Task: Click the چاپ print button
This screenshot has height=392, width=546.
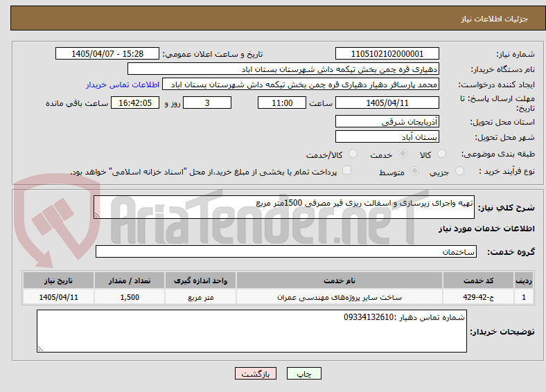Action: (304, 373)
